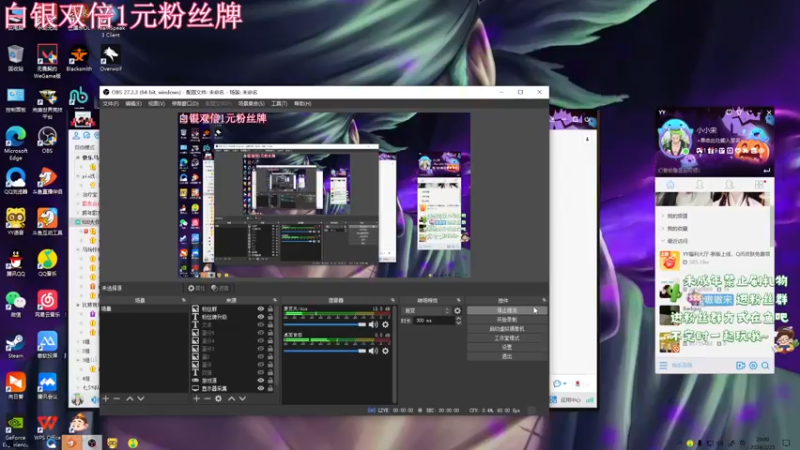The width and height of the screenshot is (800, 450).
Task: Toggle visibility eye for 粉丝群 source
Action: [261, 309]
